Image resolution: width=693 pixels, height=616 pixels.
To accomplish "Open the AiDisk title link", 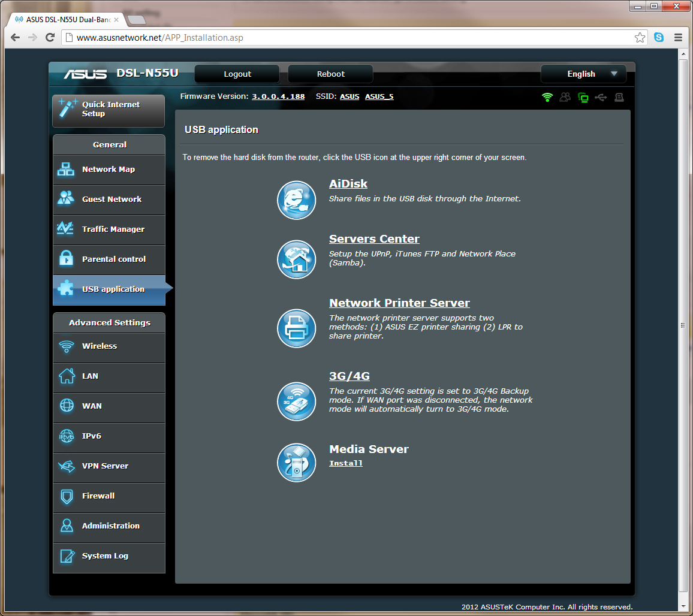I will [x=348, y=184].
